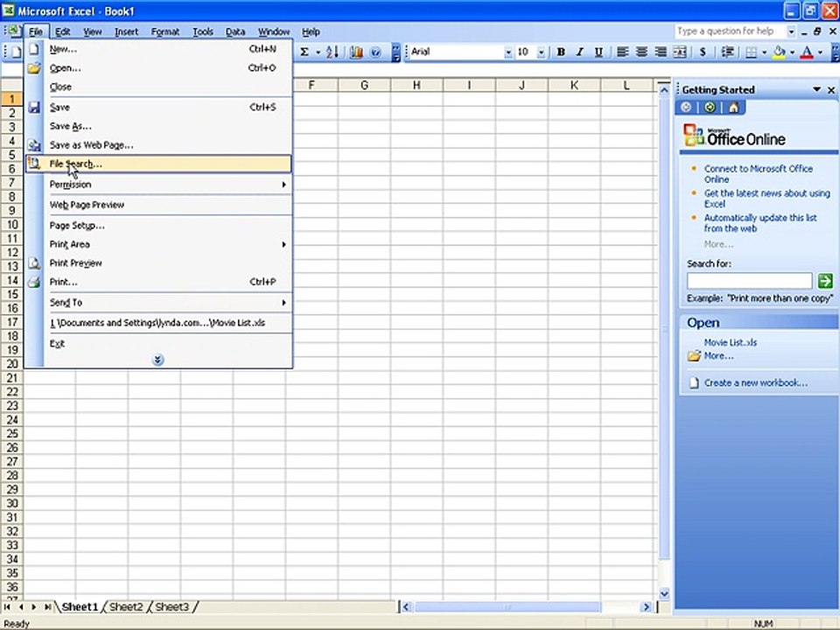The width and height of the screenshot is (840, 630).
Task: Start the search with the green arrow
Action: click(825, 280)
